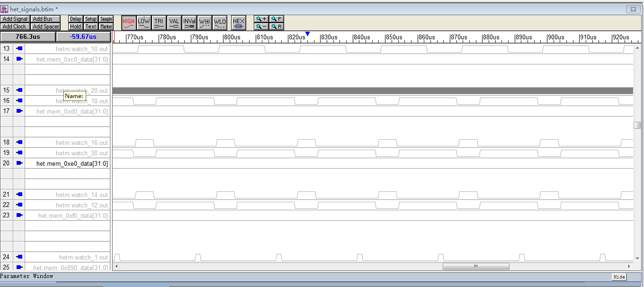644x287 pixels.
Task: Toggle the Marker mode button
Action: [x=106, y=27]
